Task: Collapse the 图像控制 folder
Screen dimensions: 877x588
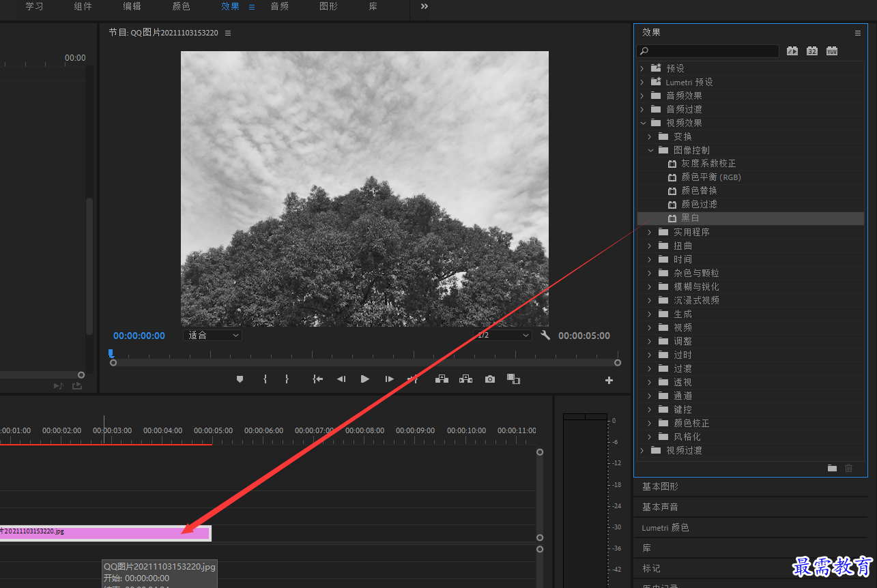Action: tap(650, 150)
